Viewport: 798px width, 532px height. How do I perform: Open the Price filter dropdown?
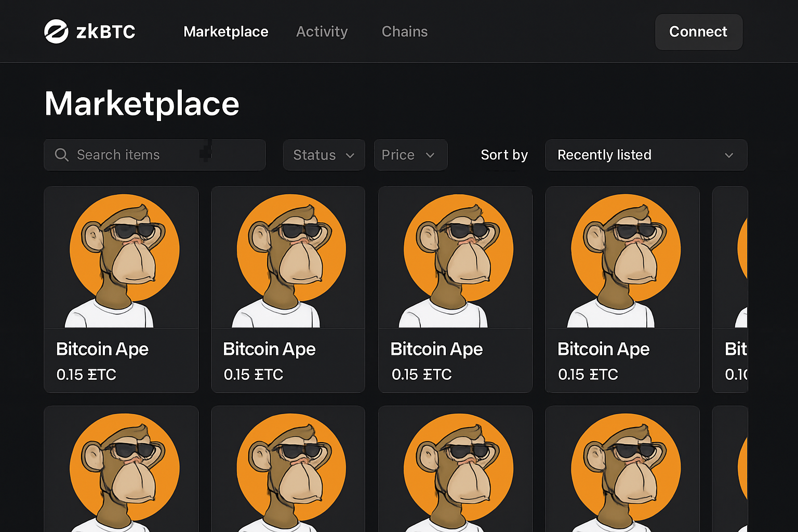(410, 154)
